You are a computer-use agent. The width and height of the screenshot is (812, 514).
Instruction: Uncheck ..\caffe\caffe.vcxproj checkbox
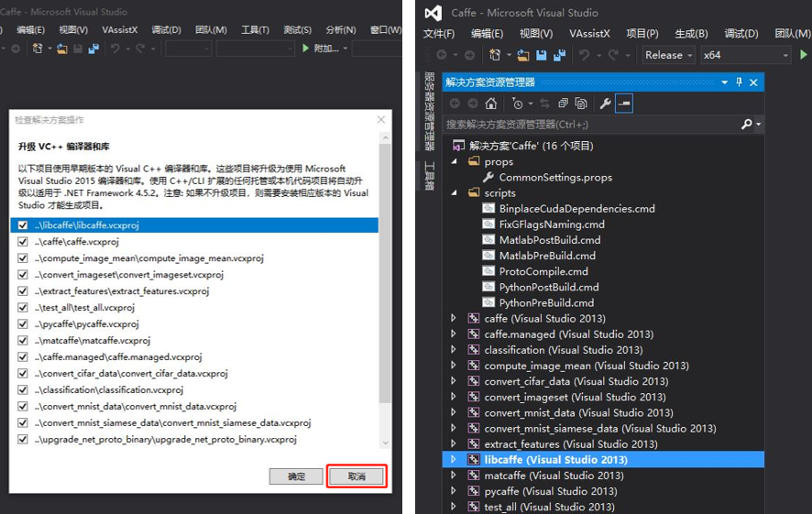click(22, 242)
